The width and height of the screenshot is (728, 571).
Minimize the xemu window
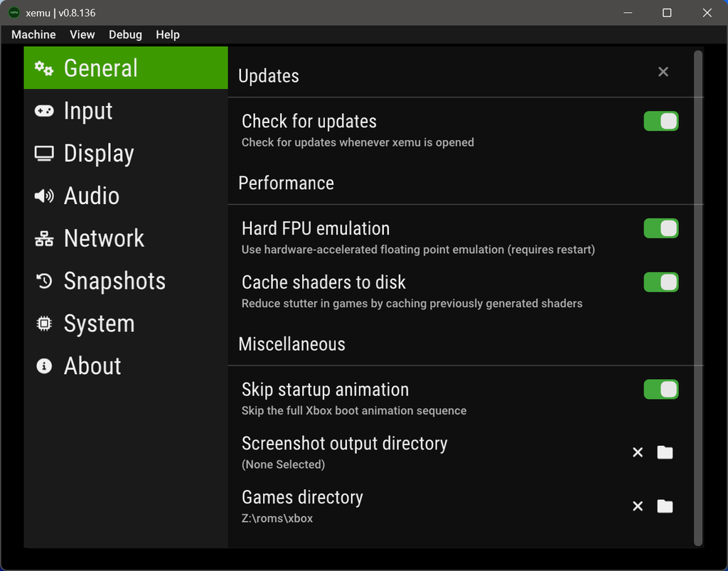(x=628, y=13)
